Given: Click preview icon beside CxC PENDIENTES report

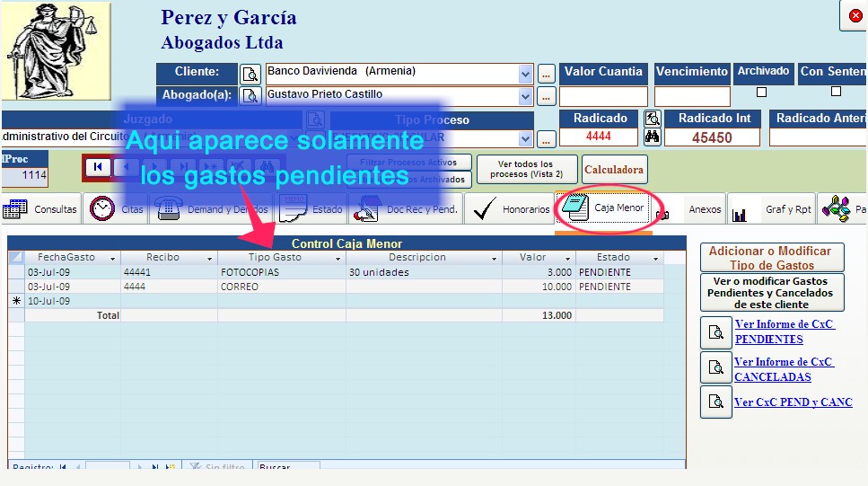Looking at the screenshot, I should point(715,332).
